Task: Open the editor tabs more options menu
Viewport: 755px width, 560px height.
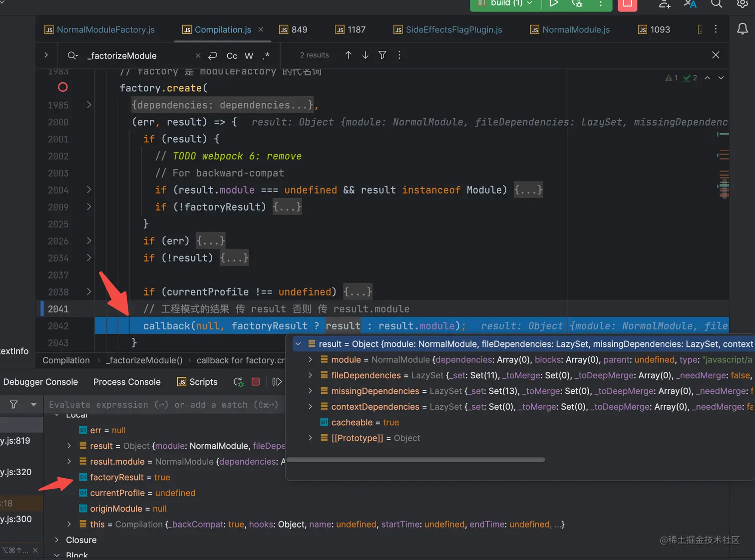Action: [x=716, y=29]
